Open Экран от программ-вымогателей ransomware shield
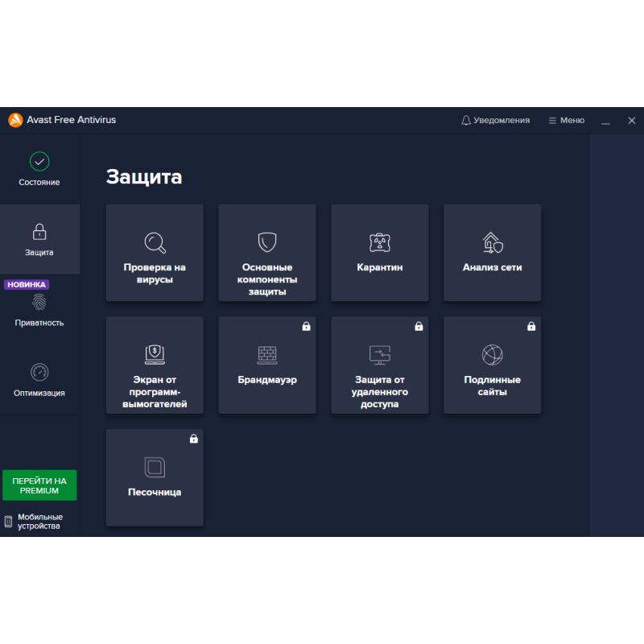This screenshot has width=644, height=644. click(155, 354)
